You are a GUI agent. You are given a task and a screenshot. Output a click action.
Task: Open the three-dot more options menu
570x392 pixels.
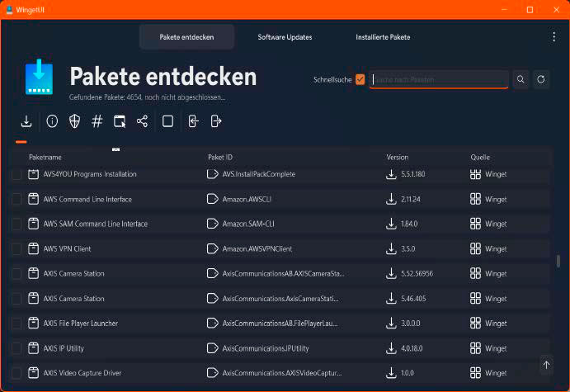(554, 37)
